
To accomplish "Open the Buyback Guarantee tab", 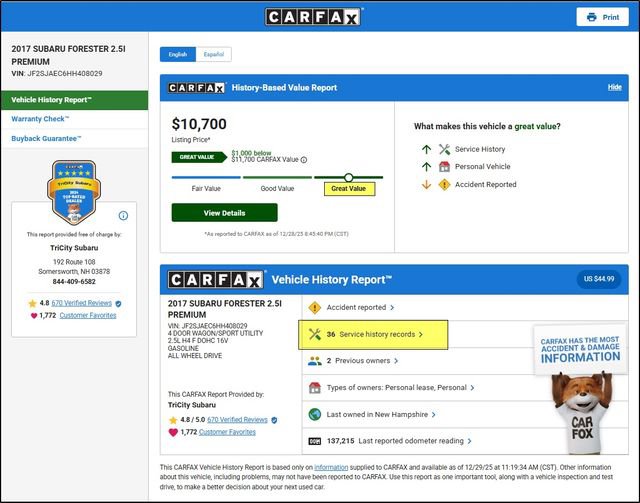I will 46,138.
